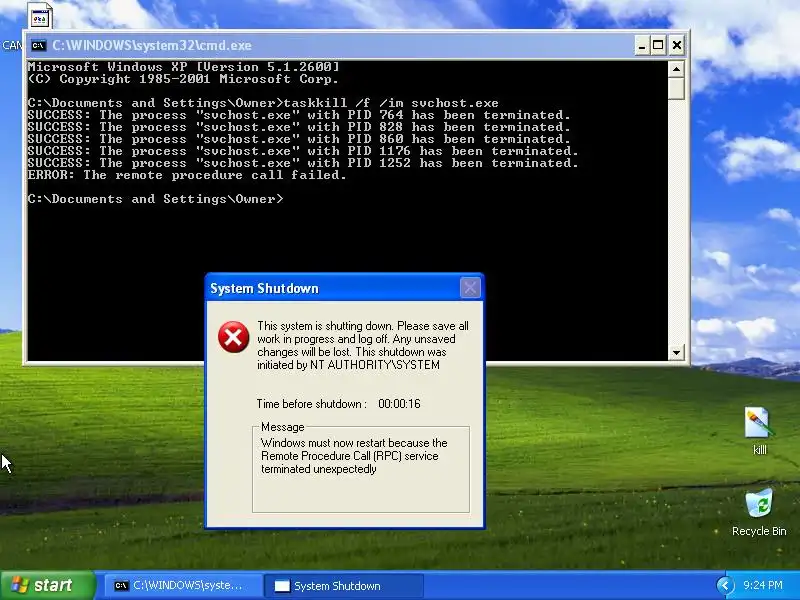
Task: Click the 'ERROR: The remote procedure call failed.' line
Action: click(x=187, y=175)
